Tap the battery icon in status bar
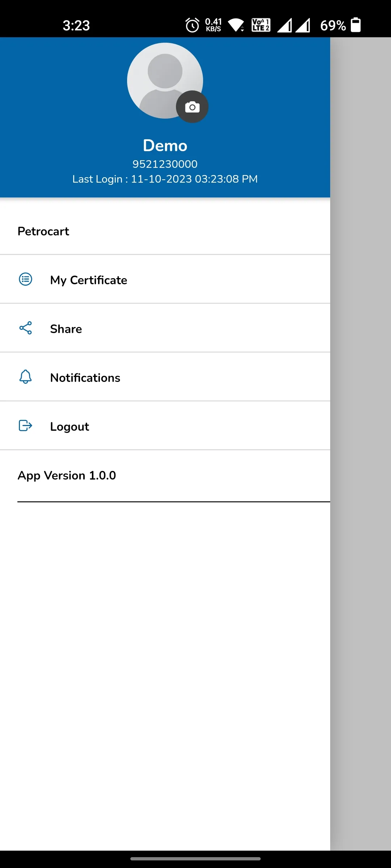The height and width of the screenshot is (868, 391). [356, 25]
